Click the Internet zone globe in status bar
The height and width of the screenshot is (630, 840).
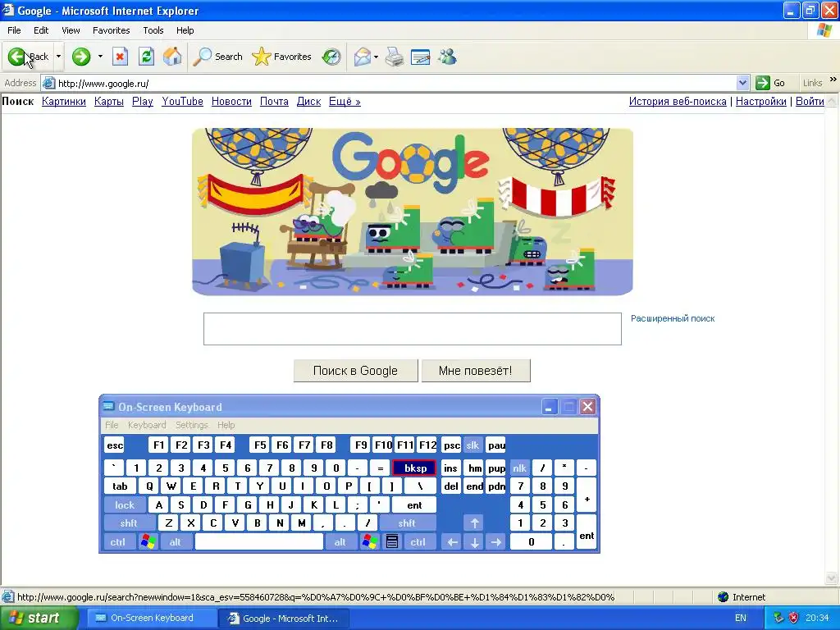tap(724, 597)
